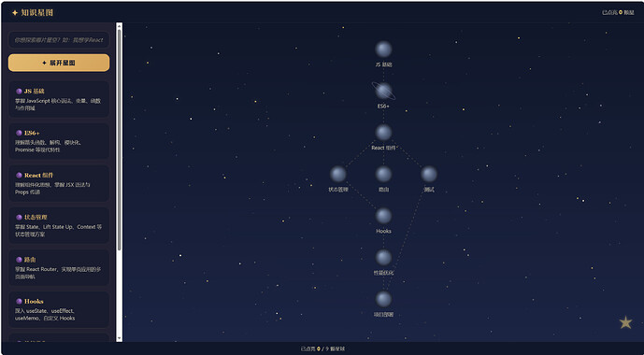
Task: Select the 状态管理 card description
Action: point(58,231)
